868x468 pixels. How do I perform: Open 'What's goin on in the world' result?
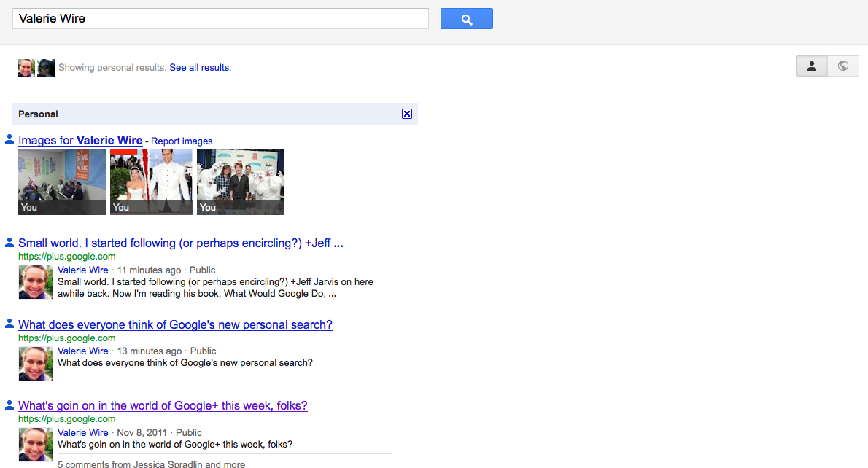click(x=163, y=406)
